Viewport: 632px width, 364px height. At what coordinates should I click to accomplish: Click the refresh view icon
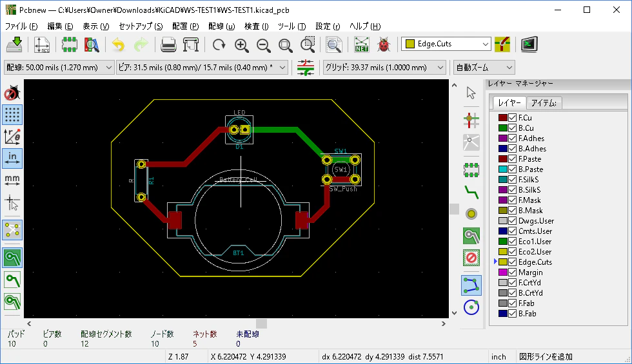coord(219,44)
